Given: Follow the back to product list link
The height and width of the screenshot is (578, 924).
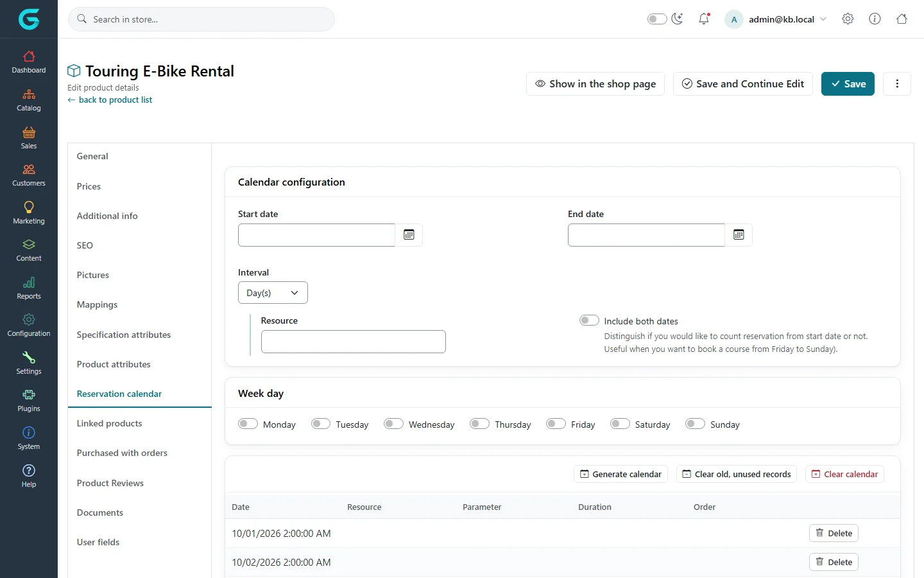Looking at the screenshot, I should pos(110,100).
